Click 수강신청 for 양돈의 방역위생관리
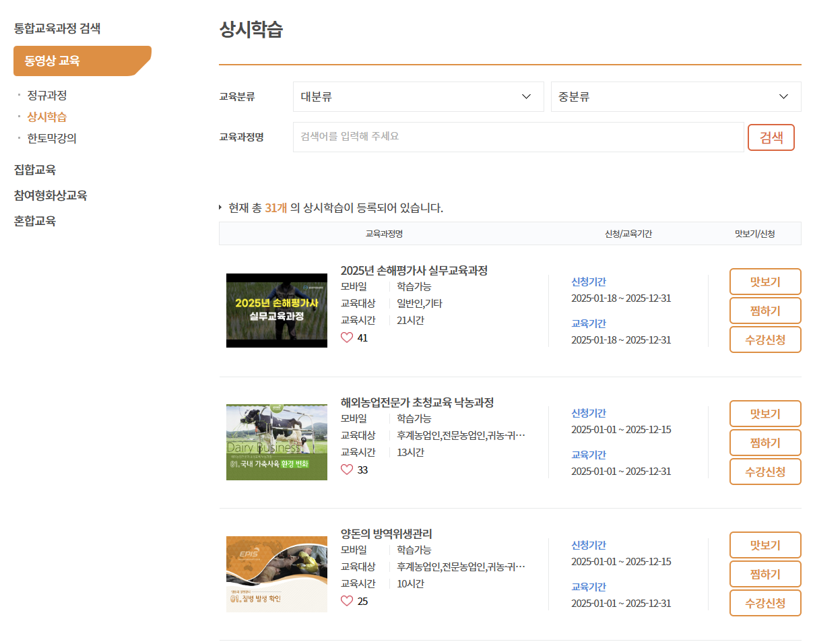The height and width of the screenshot is (644, 813). pyautogui.click(x=765, y=603)
